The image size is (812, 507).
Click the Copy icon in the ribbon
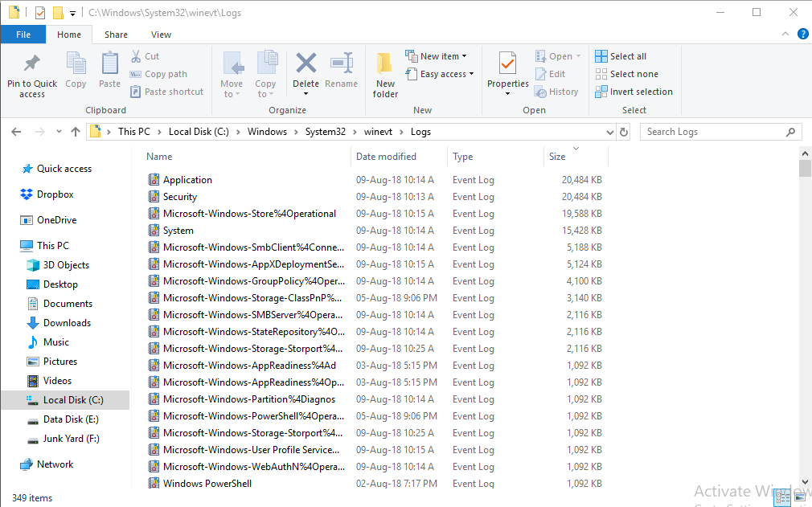(76, 73)
